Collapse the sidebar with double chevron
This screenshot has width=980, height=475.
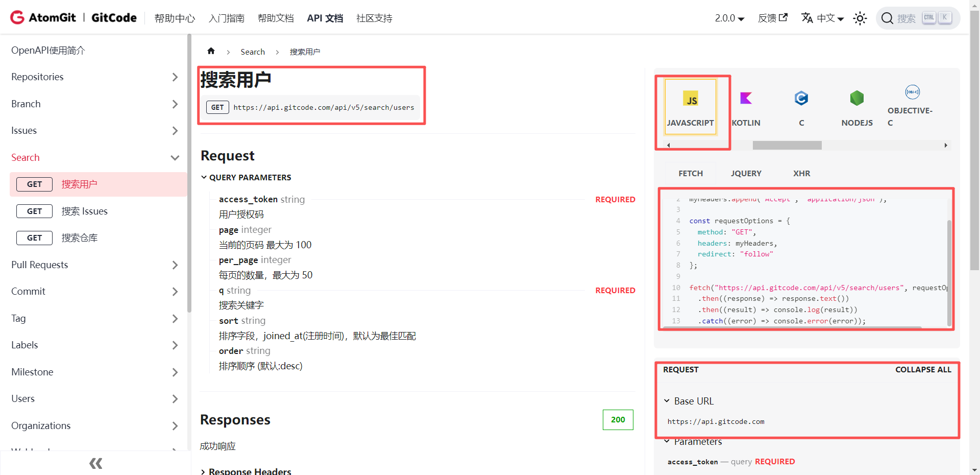[x=95, y=463]
